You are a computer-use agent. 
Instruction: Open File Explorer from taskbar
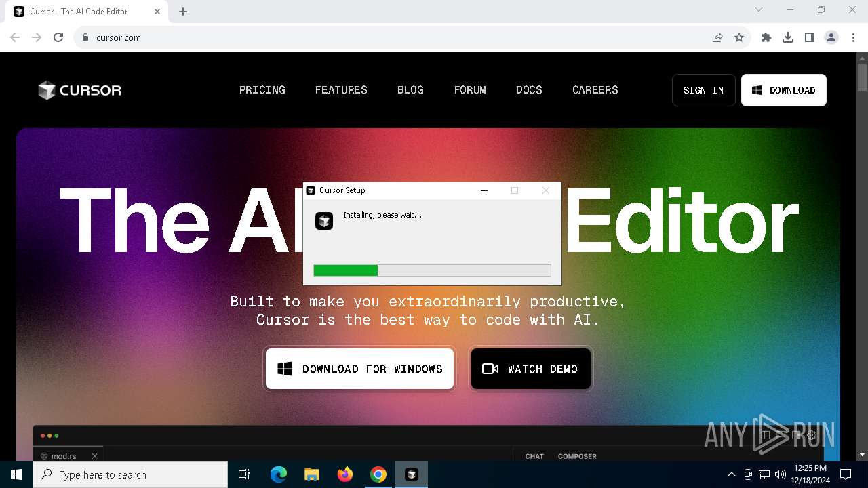[x=311, y=474]
